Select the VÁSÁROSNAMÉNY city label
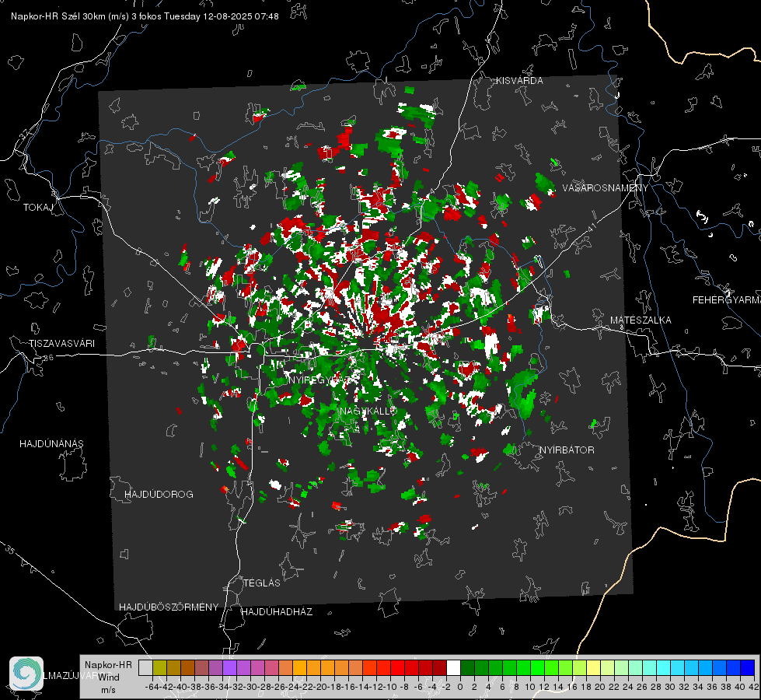Screen dimensions: 761x700 [606, 188]
